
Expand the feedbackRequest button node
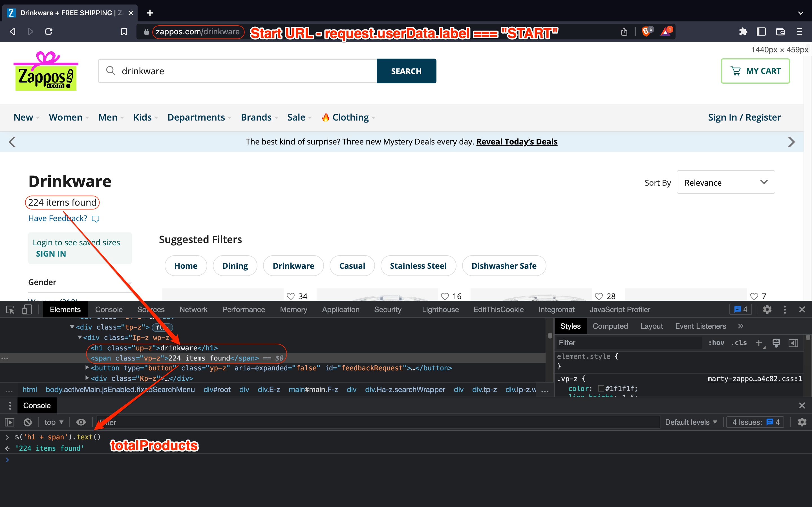click(87, 368)
